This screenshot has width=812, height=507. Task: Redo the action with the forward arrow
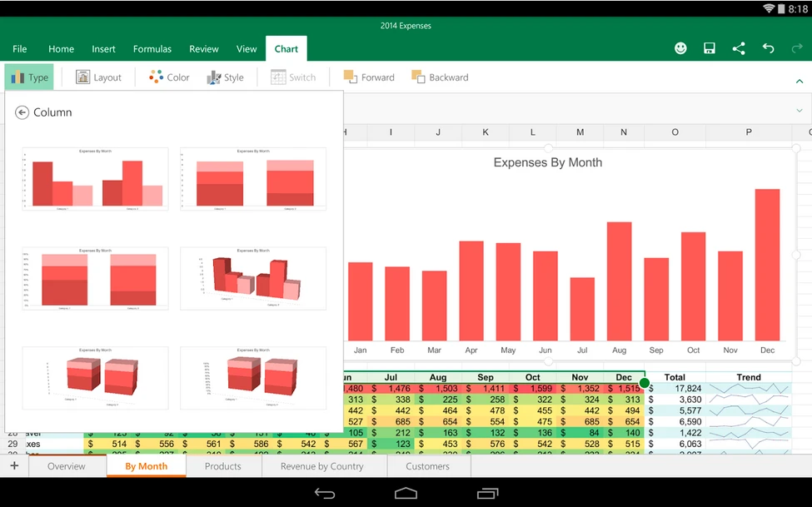(797, 48)
